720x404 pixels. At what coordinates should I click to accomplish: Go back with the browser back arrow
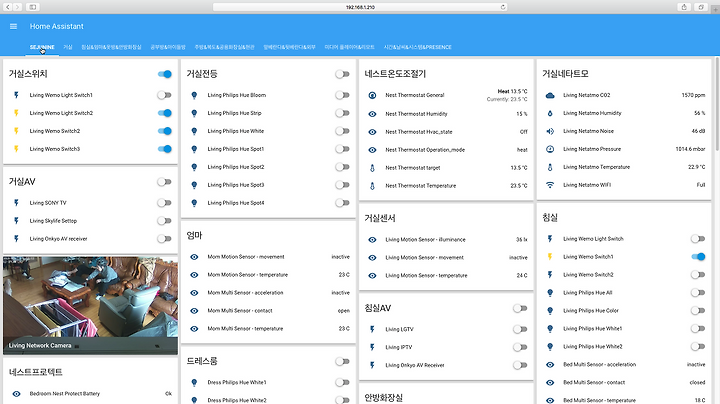click(8, 7)
